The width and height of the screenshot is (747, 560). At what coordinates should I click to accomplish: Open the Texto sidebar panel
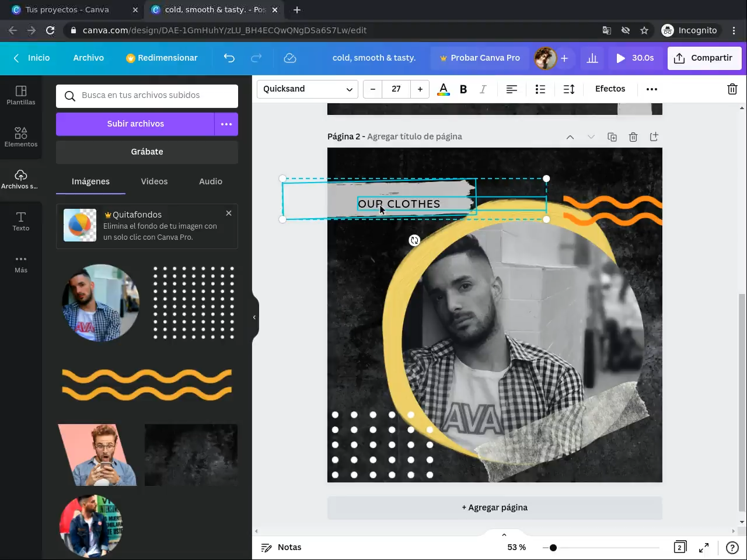tap(21, 221)
